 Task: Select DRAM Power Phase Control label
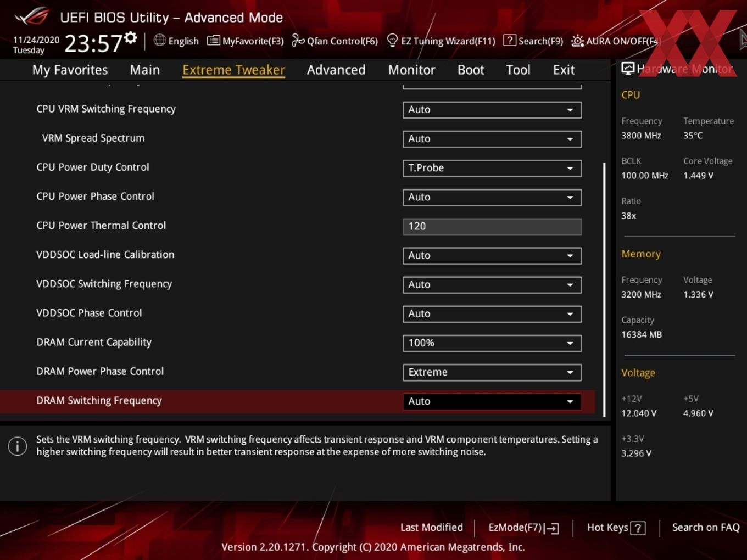coord(100,371)
